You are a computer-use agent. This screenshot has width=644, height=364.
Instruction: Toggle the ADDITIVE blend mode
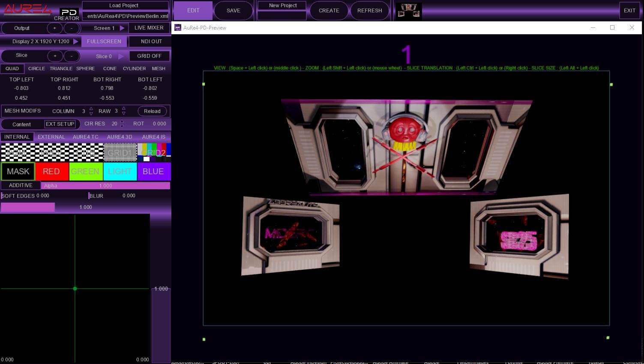[x=21, y=185]
